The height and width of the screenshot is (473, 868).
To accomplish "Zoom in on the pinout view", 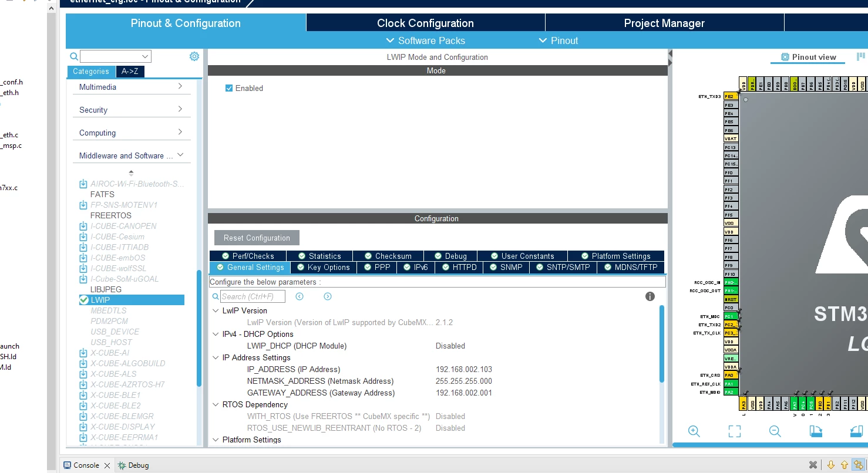I will tap(694, 431).
